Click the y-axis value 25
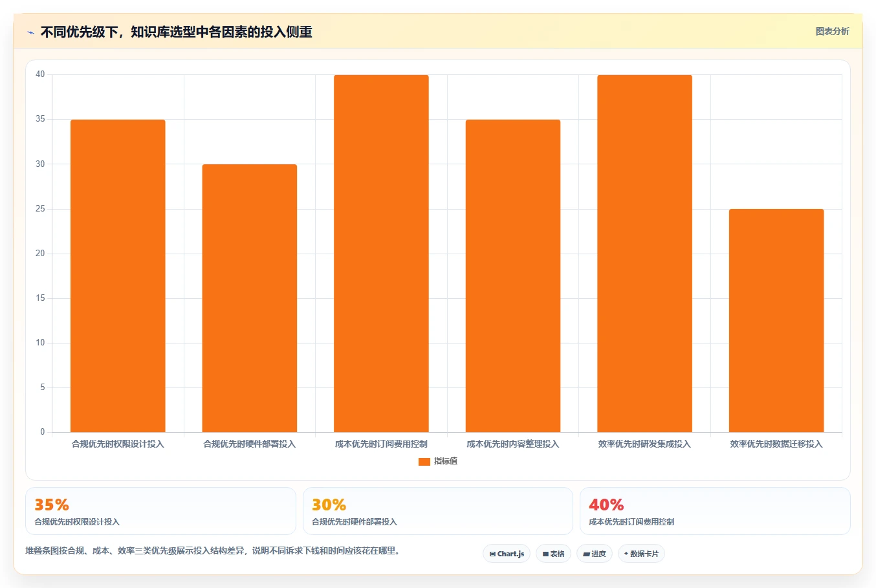This screenshot has height=588, width=876. pyautogui.click(x=40, y=208)
